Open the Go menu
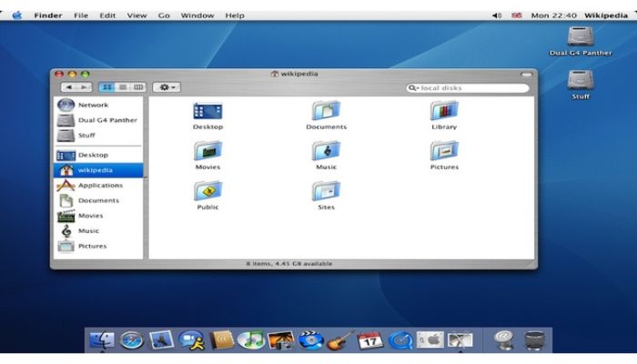 pos(164,15)
